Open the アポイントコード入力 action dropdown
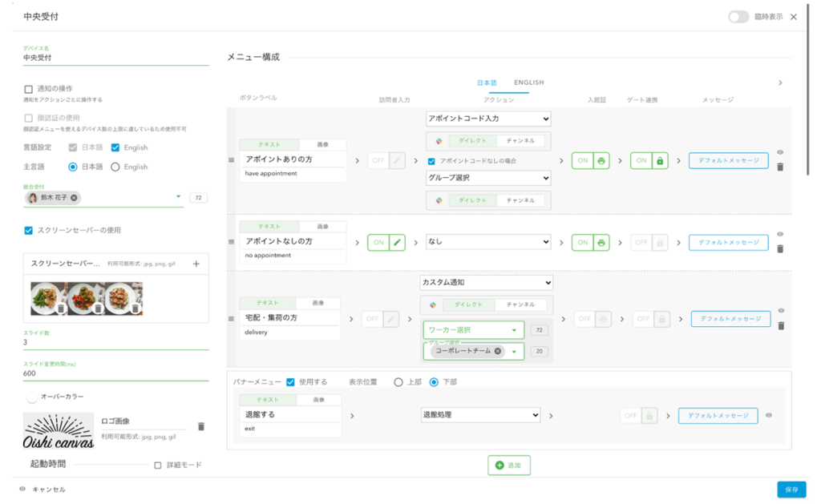 (488, 119)
